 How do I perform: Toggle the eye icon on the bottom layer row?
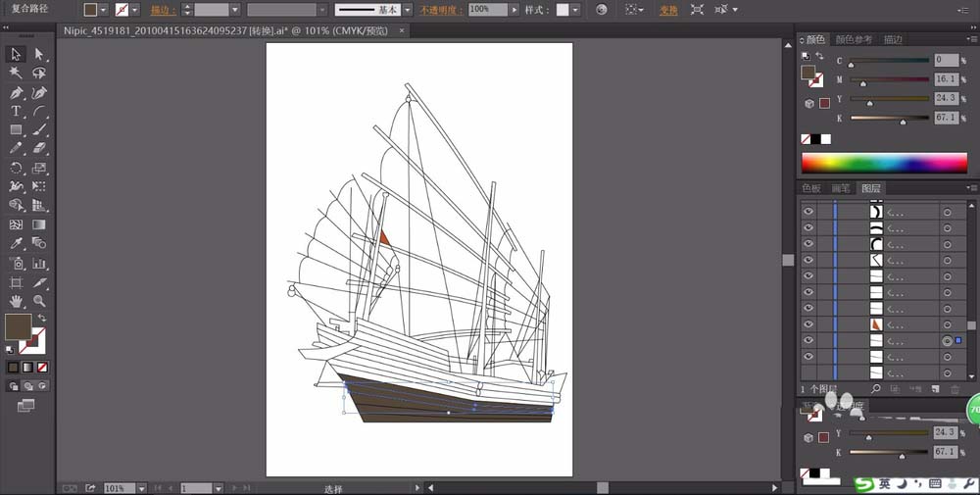click(808, 372)
